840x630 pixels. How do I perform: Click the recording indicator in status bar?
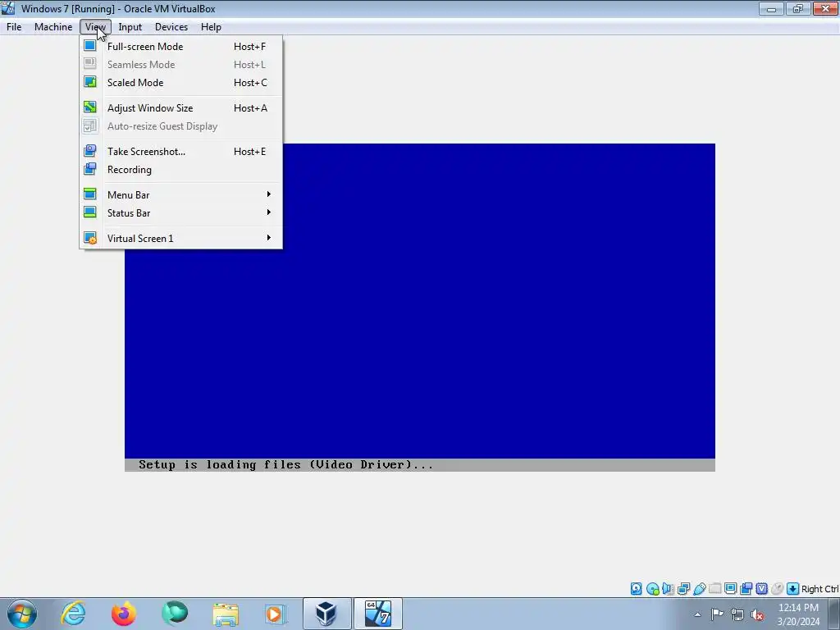tap(746, 589)
